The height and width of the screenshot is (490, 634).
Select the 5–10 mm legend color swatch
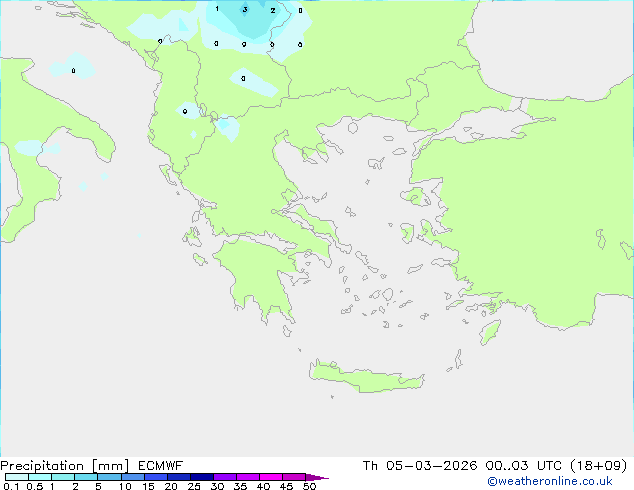109,477
